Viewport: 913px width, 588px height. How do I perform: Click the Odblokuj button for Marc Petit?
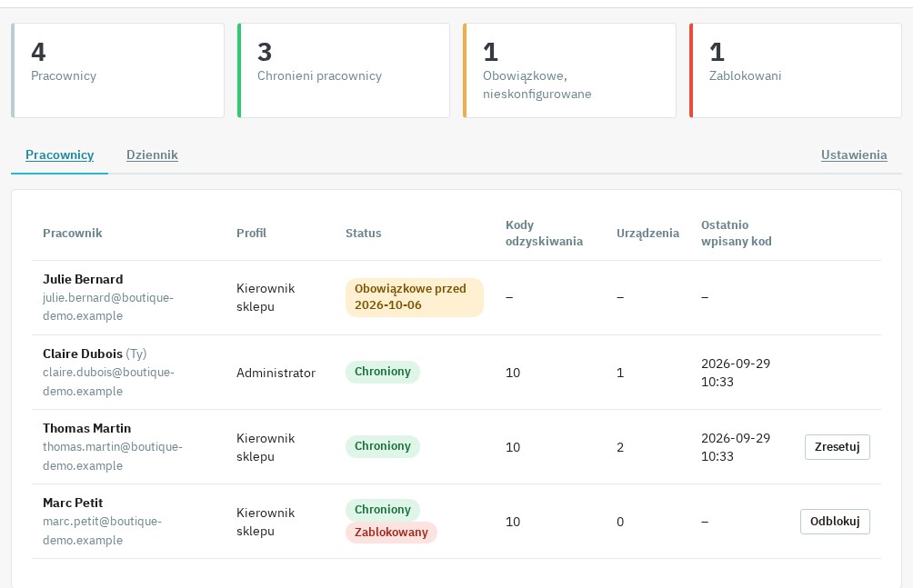[835, 521]
